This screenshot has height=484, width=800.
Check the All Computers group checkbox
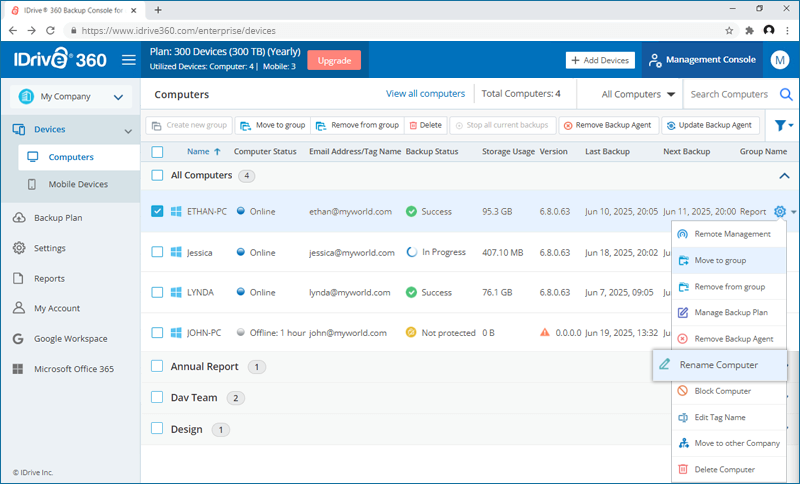[x=157, y=175]
